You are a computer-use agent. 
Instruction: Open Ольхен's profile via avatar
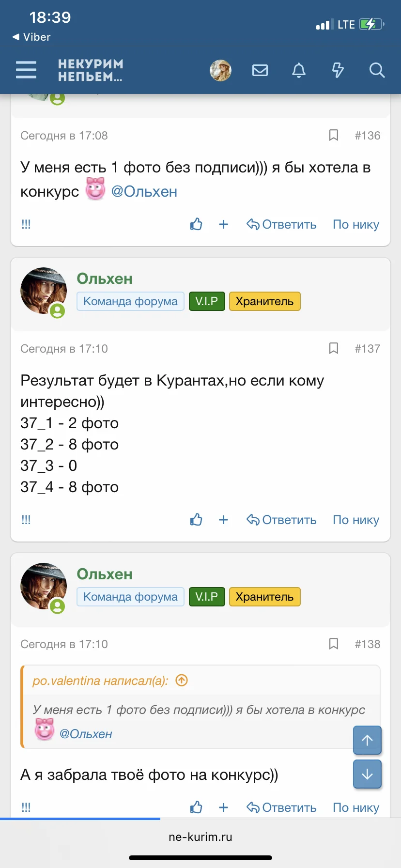pyautogui.click(x=44, y=291)
